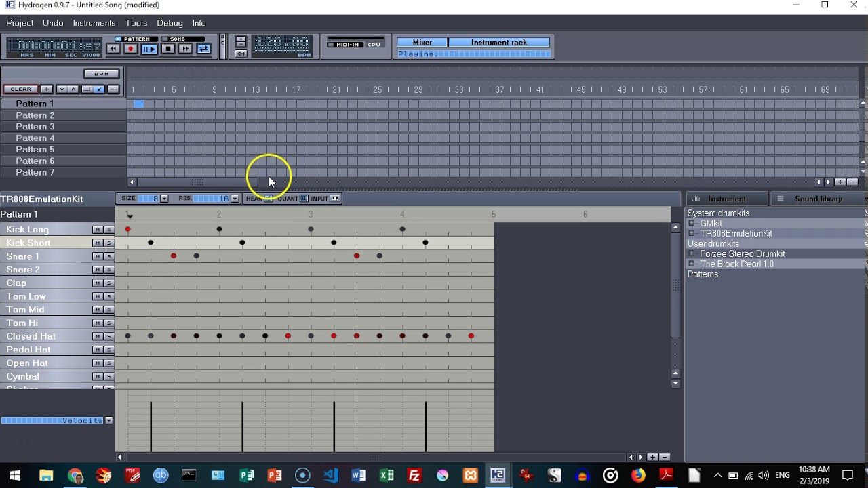Open the pattern SIZE dropdown
This screenshot has width=868, height=488.
[164, 199]
